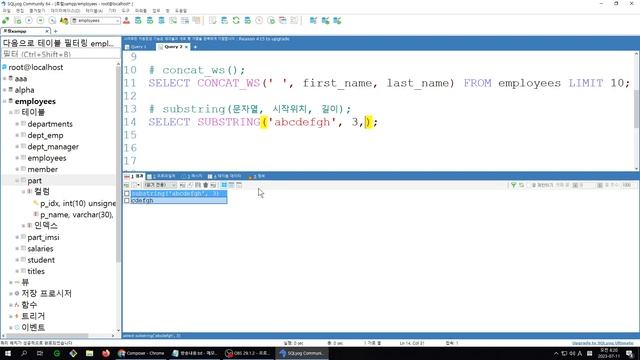Screen dimensions: 640x360
Task: Select root@localhost in the object tree
Action: tap(36, 67)
